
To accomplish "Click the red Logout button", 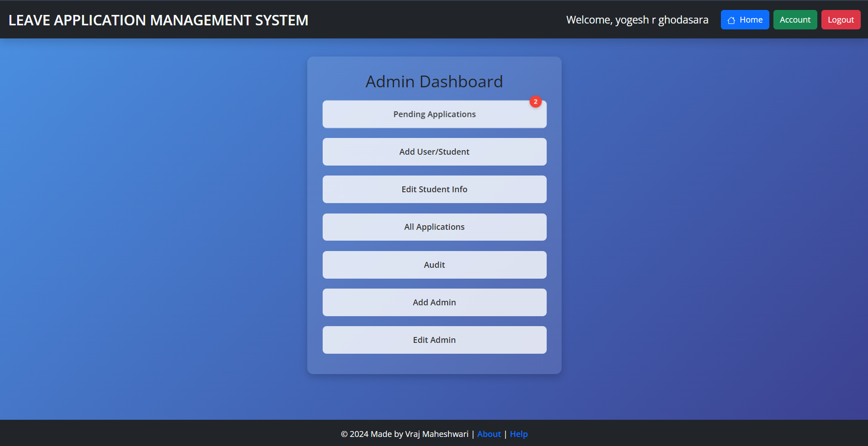I will pyautogui.click(x=840, y=19).
